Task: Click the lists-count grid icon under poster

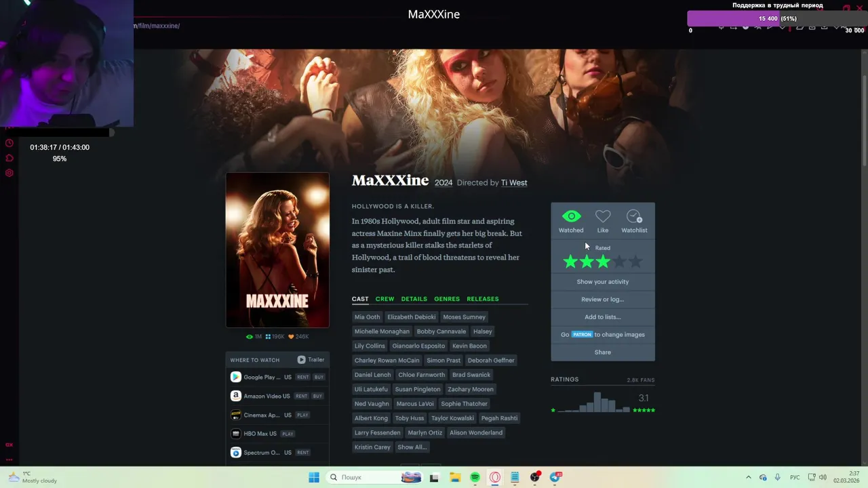Action: coord(268,337)
